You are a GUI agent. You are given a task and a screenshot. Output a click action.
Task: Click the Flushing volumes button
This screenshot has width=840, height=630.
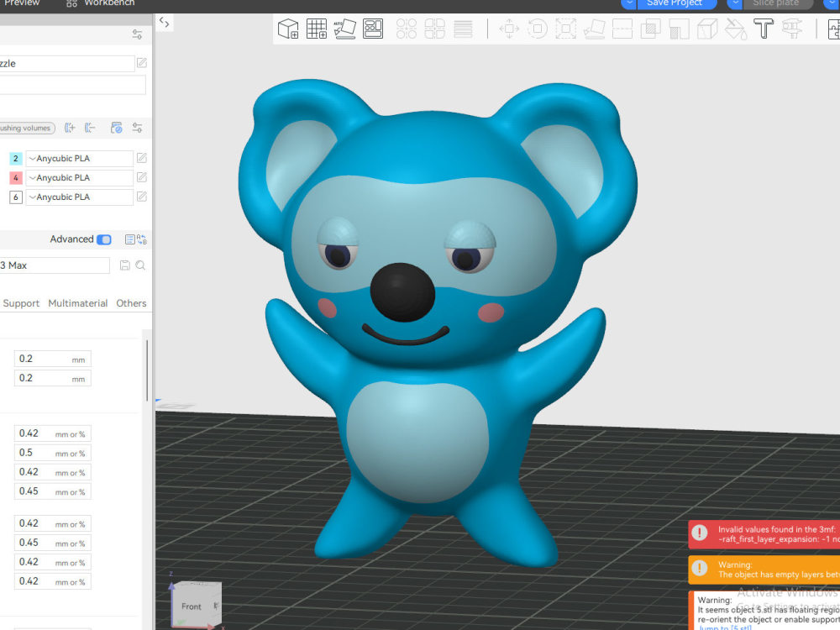(x=27, y=128)
